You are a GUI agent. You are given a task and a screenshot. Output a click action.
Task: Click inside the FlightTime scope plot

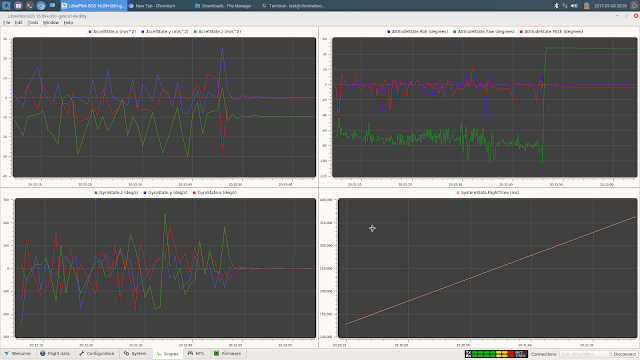tap(487, 268)
